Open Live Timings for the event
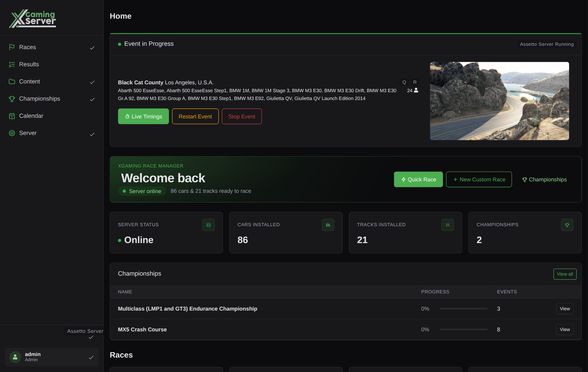This screenshot has width=588, height=372. (143, 116)
